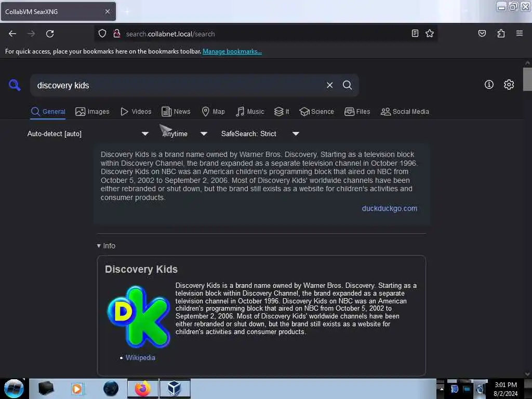Open the Wikipedia link in infobox
This screenshot has width=532, height=399.
click(140, 357)
